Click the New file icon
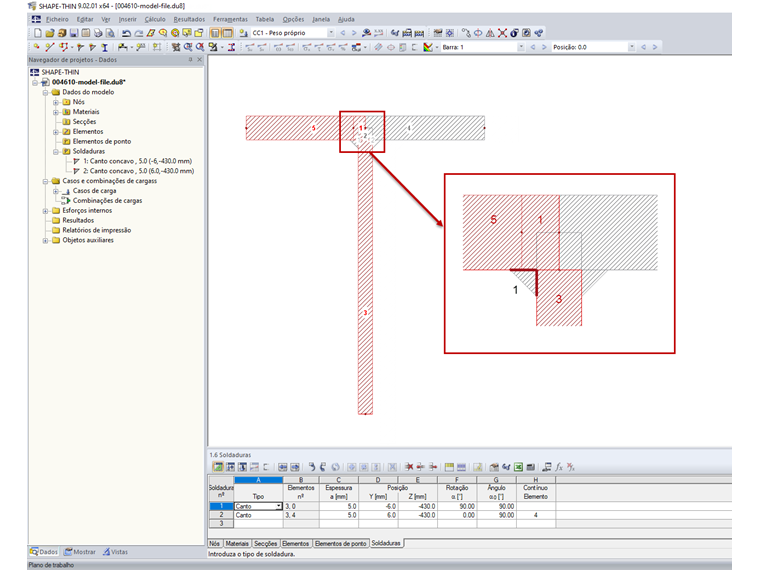 [x=38, y=33]
